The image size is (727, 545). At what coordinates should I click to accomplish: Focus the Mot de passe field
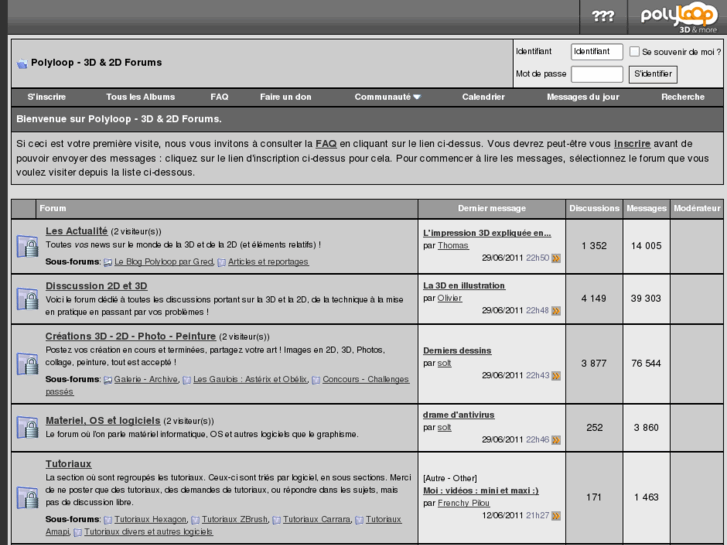tap(597, 74)
